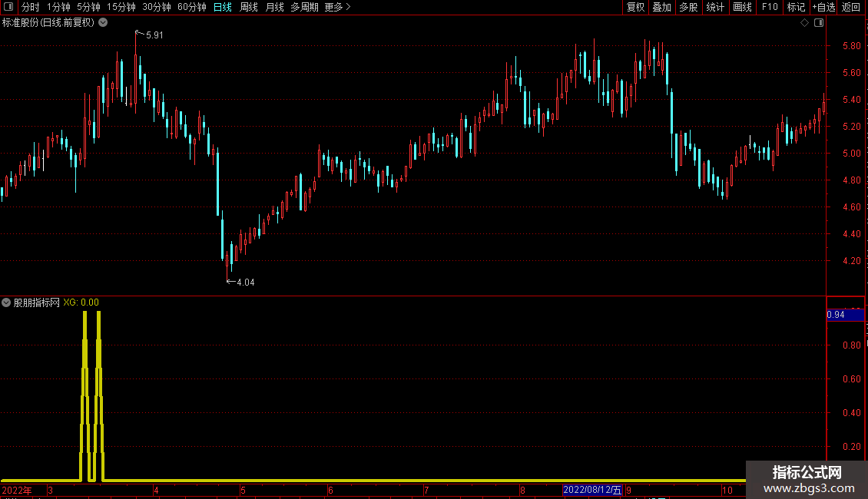Image resolution: width=868 pixels, height=499 pixels.
Task: Select the 30分钟 period tab
Action: (x=157, y=7)
